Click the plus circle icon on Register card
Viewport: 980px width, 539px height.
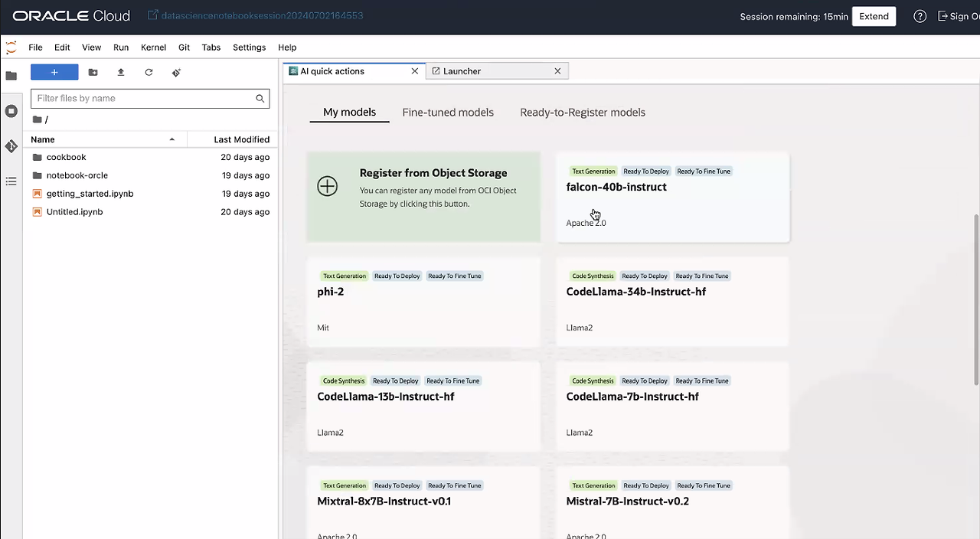point(327,186)
